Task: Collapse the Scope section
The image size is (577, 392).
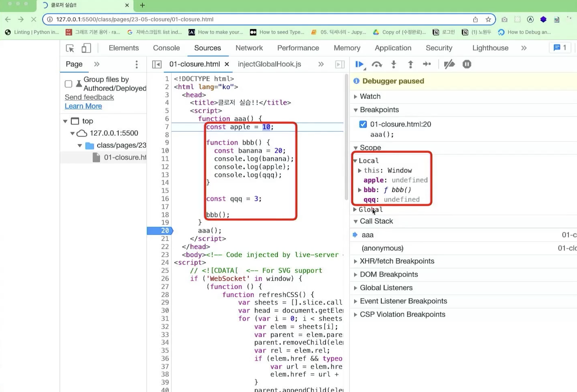Action: 356,148
